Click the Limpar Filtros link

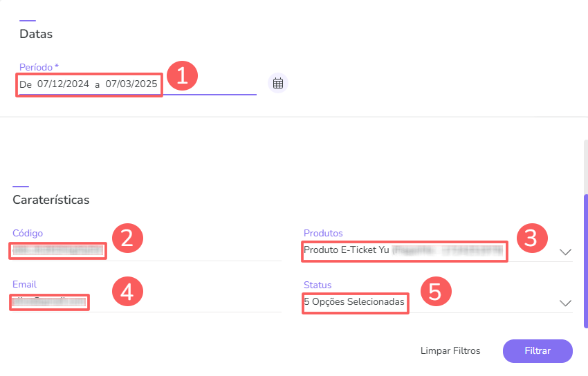[450, 351]
